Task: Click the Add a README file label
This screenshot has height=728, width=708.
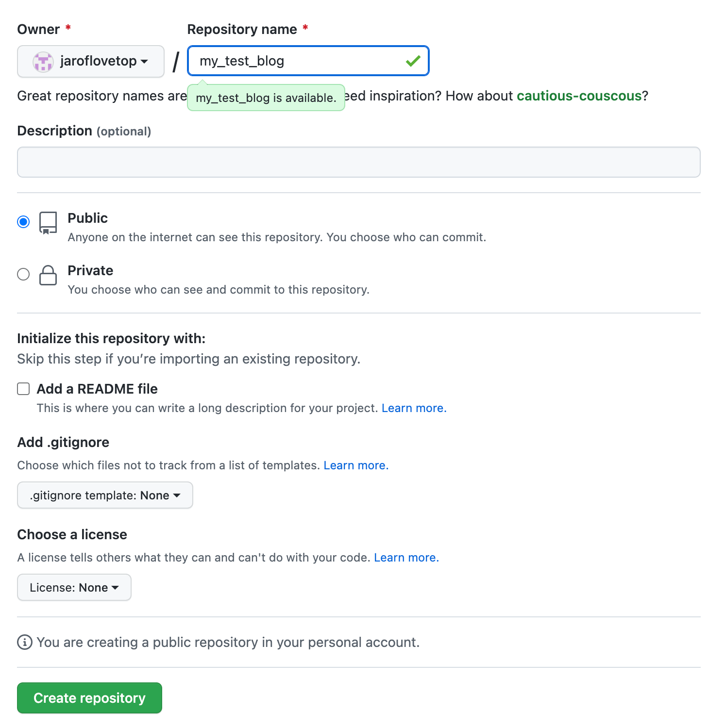Action: [x=97, y=389]
